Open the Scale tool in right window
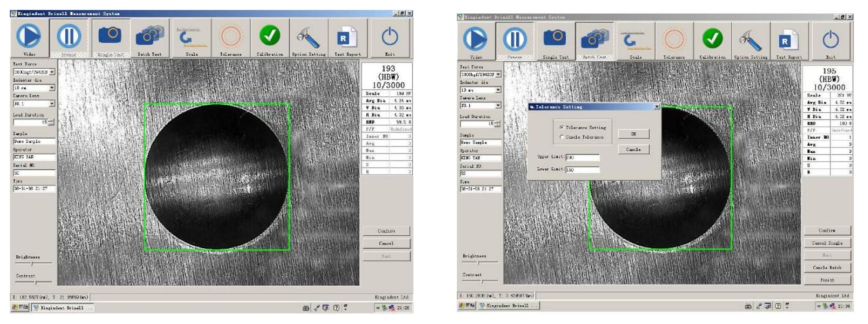This screenshot has width=868, height=324. 635,42
